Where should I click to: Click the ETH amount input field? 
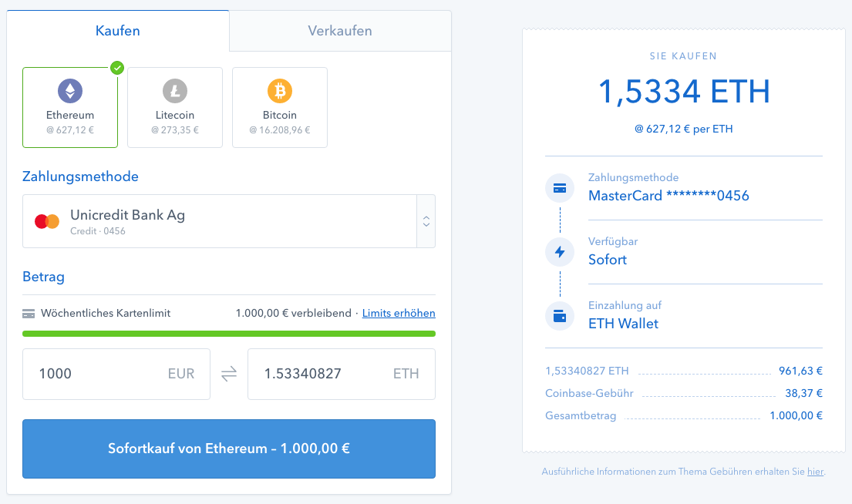[x=341, y=374]
